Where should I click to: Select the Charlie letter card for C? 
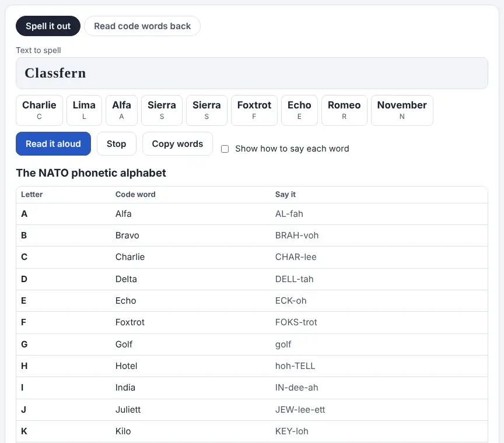[39, 110]
